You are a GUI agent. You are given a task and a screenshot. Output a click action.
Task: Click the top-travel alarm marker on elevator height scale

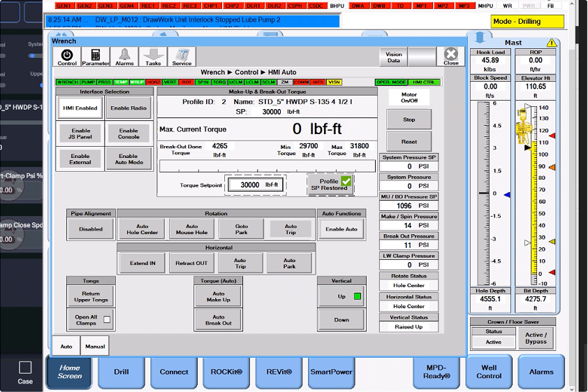[x=552, y=136]
